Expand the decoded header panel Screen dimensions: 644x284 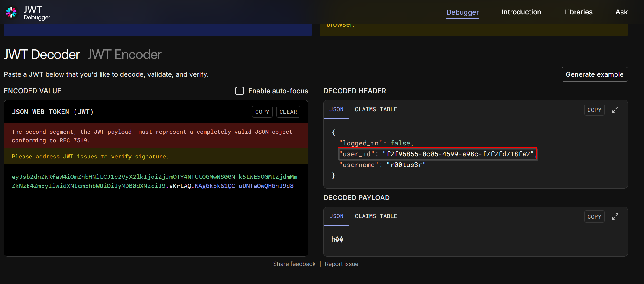coord(615,110)
